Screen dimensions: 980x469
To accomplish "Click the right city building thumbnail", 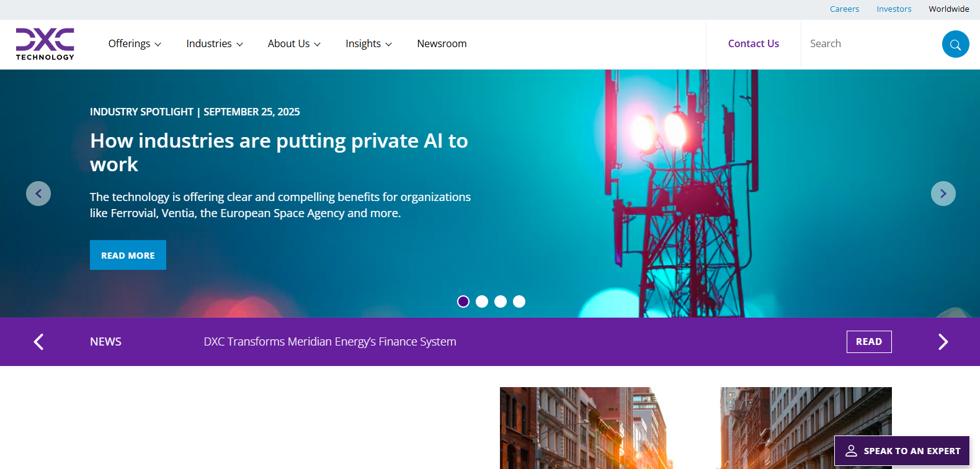I will pyautogui.click(x=806, y=428).
